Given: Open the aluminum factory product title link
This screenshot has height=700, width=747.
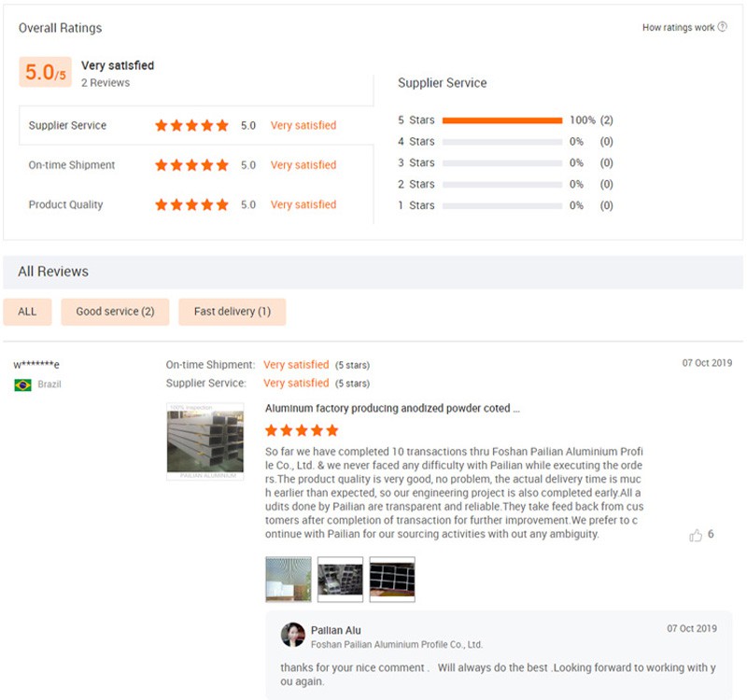Looking at the screenshot, I should pos(392,408).
